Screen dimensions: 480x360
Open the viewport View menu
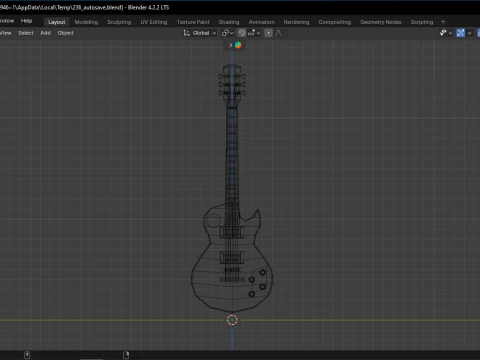tap(6, 33)
